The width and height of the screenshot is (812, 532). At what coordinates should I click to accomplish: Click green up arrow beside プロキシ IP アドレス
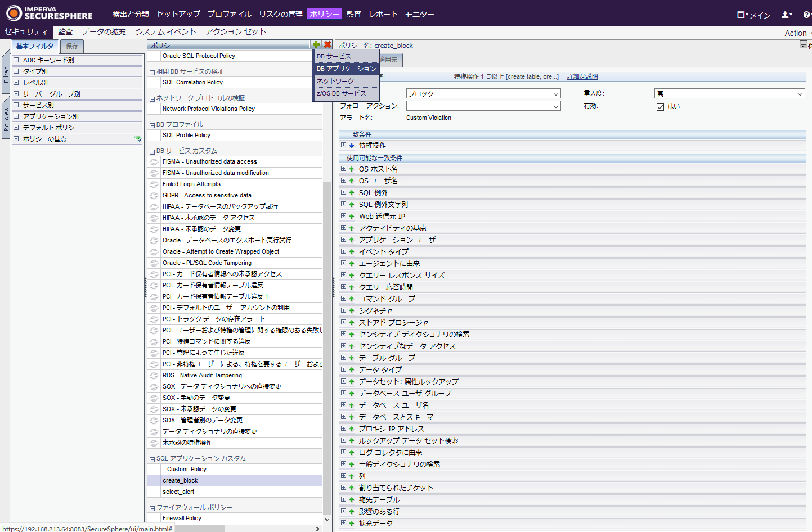pos(352,429)
